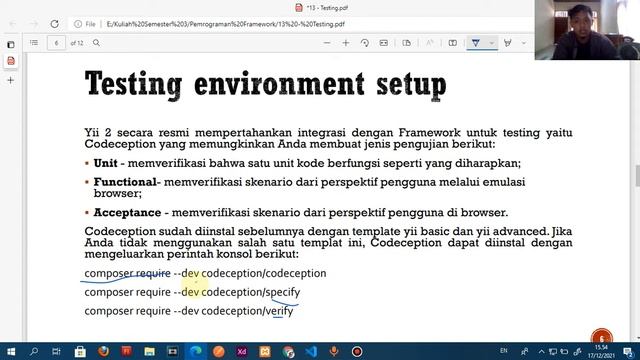
Task: Open XAMPP from taskbar
Action: [x=265, y=351]
